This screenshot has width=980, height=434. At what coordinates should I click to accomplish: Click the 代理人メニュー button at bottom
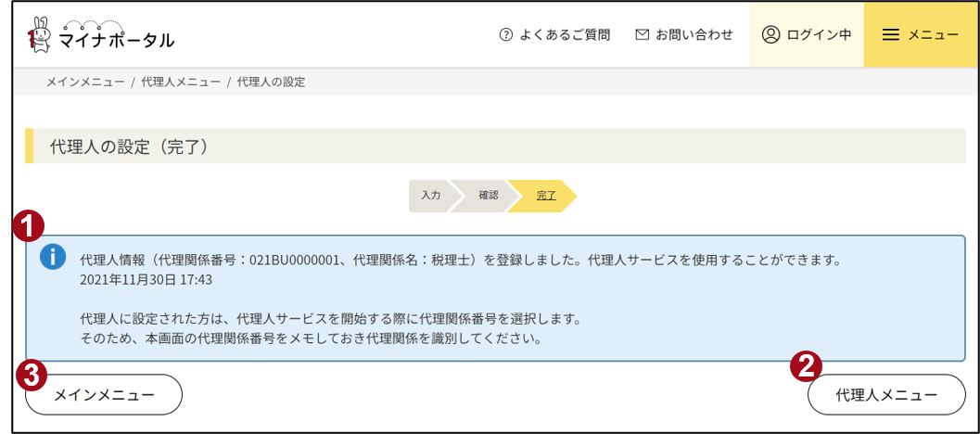887,395
